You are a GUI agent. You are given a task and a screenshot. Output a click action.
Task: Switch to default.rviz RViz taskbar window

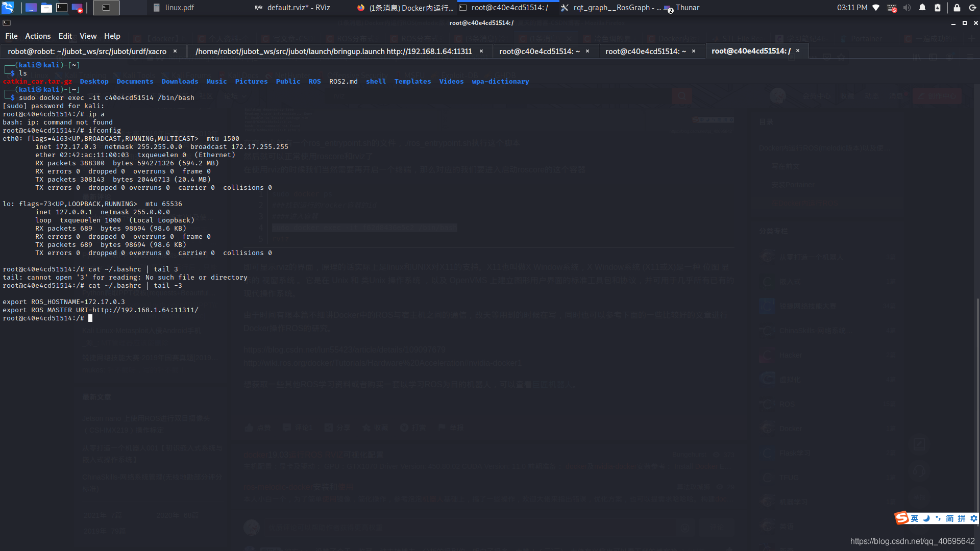[292, 8]
